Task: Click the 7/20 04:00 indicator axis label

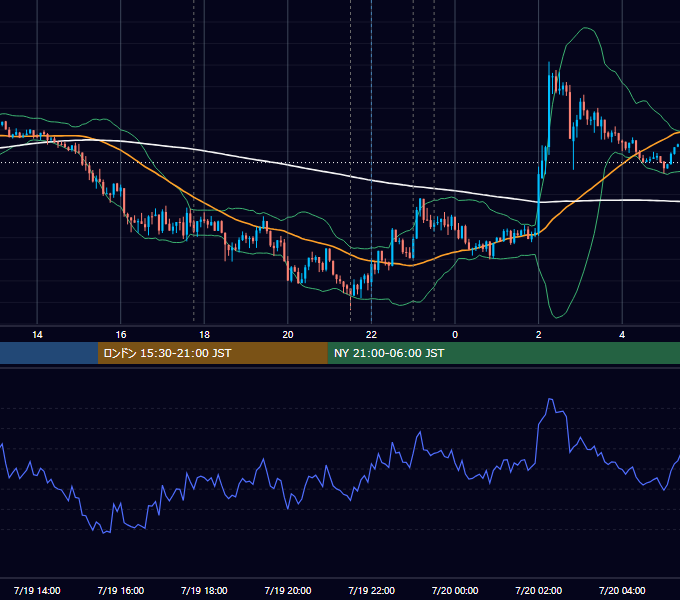Action: pyautogui.click(x=622, y=590)
